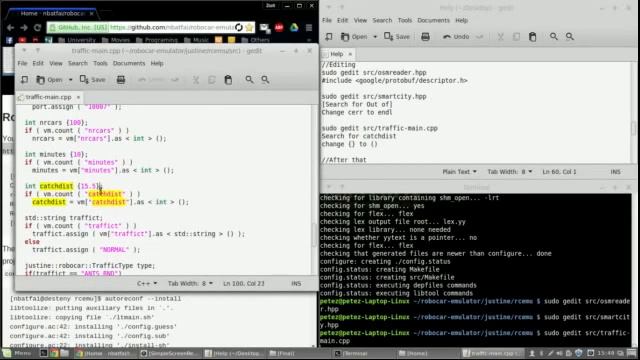Click Facebook bookmark icon in Chrome
Viewport: 640px width, 360px height.
9,40
